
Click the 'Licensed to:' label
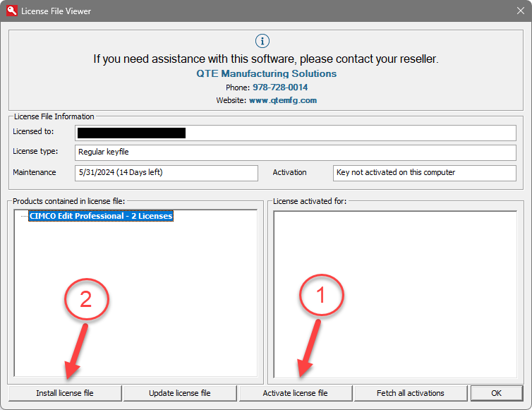tap(33, 131)
